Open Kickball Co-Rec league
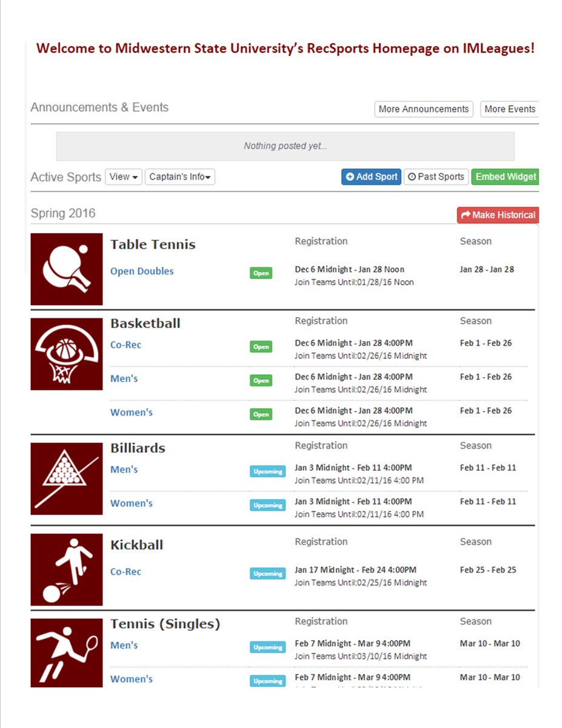 point(125,571)
